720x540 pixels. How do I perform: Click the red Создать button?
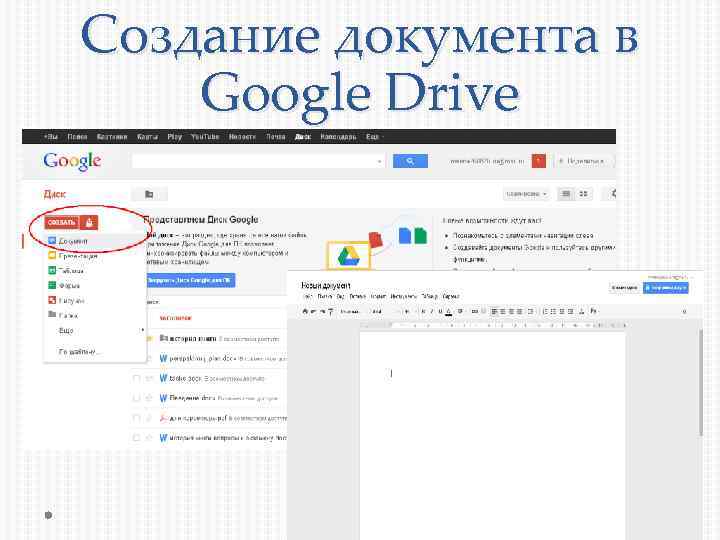coord(62,223)
